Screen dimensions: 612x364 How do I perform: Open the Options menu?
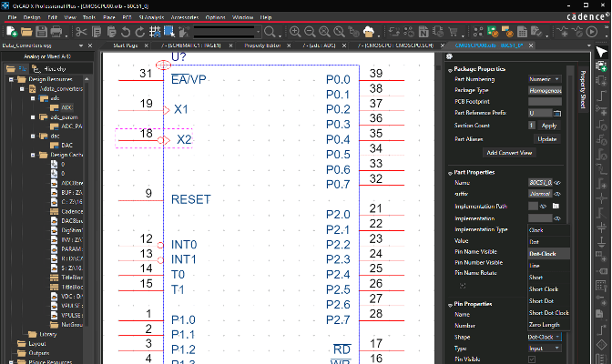(x=216, y=17)
